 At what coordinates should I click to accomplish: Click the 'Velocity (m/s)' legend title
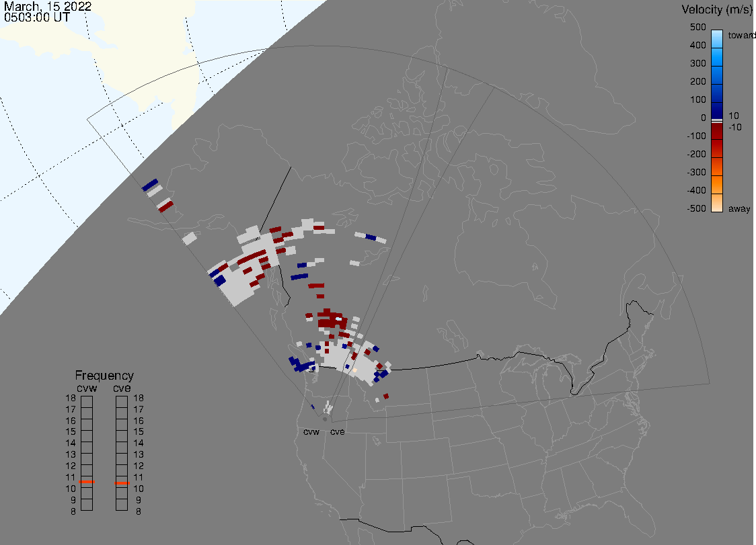point(716,9)
